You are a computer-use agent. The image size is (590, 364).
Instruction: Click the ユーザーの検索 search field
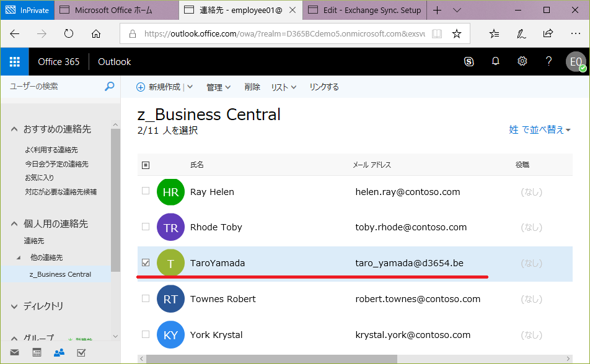pyautogui.click(x=56, y=87)
